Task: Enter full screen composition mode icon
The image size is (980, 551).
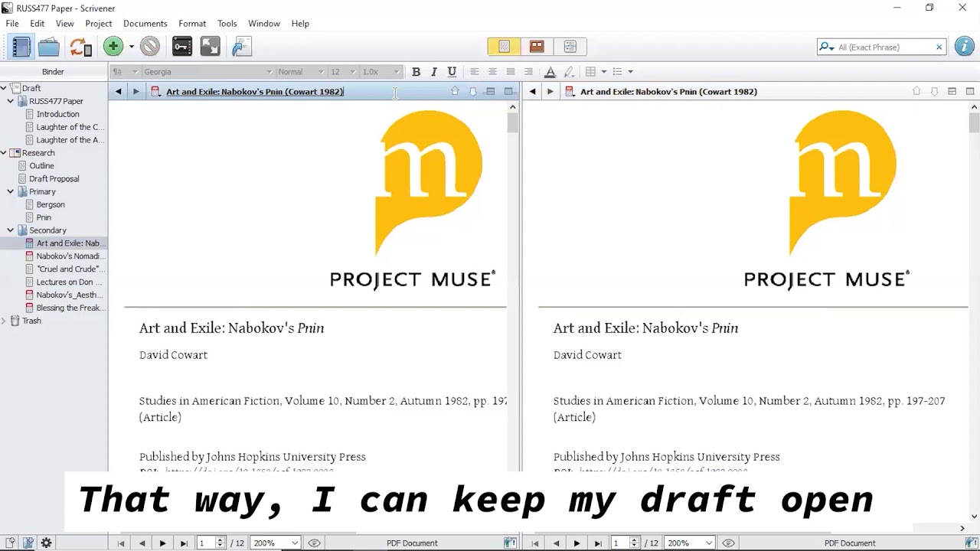Action: tap(210, 47)
